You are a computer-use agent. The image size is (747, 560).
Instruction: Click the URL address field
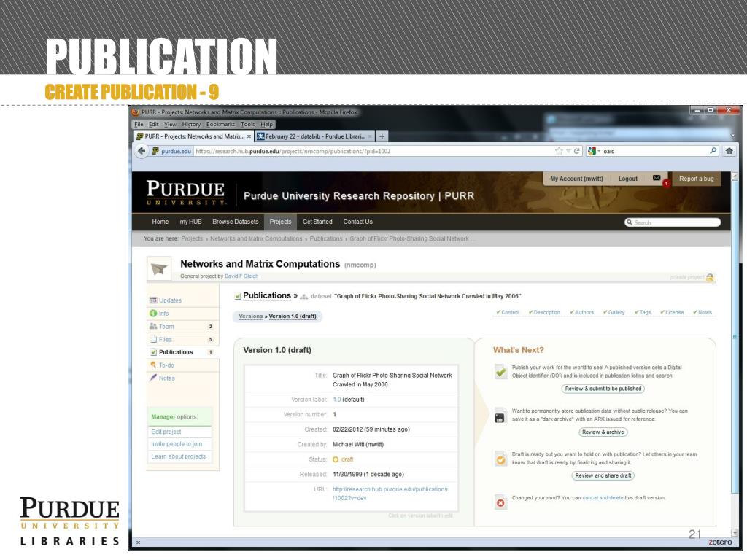[x=371, y=151]
